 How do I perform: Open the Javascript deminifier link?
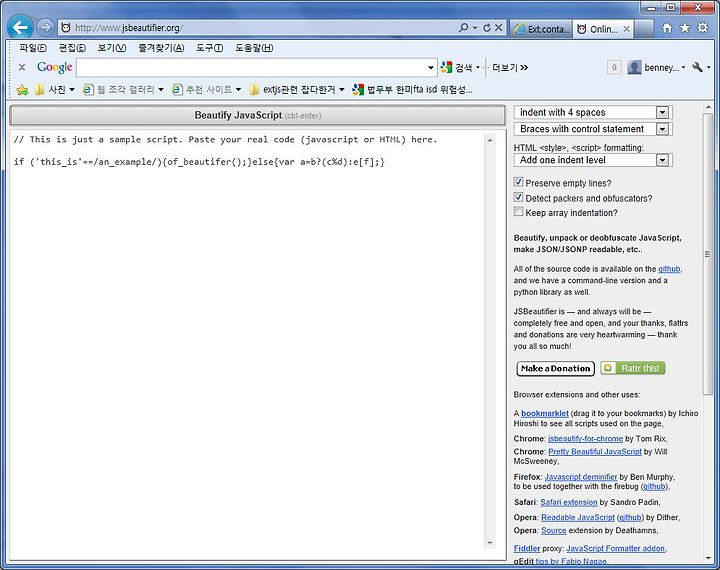581,477
